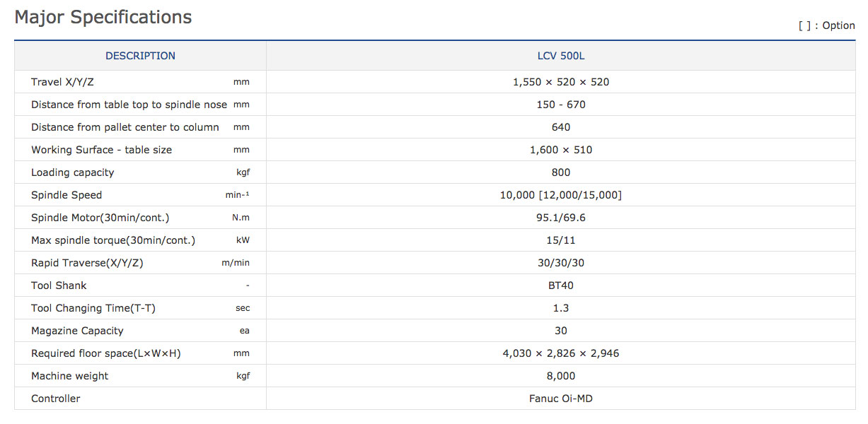Image resolution: width=868 pixels, height=424 pixels.
Task: Click the LCV 500L column header
Action: click(x=560, y=56)
